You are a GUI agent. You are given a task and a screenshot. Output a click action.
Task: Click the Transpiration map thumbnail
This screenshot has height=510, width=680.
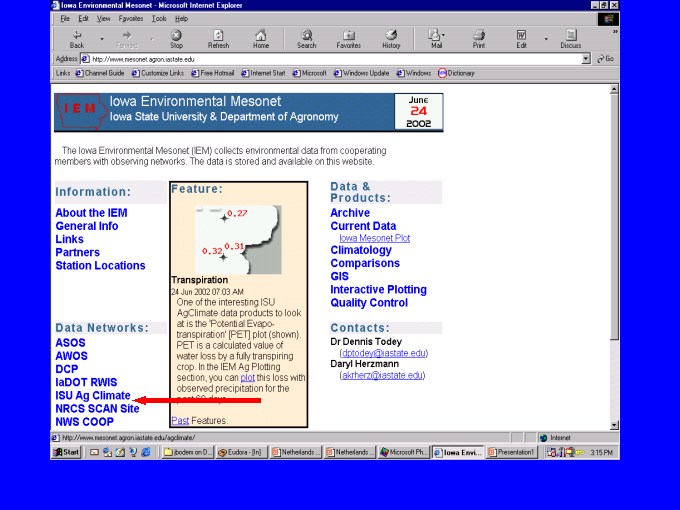pos(238,239)
